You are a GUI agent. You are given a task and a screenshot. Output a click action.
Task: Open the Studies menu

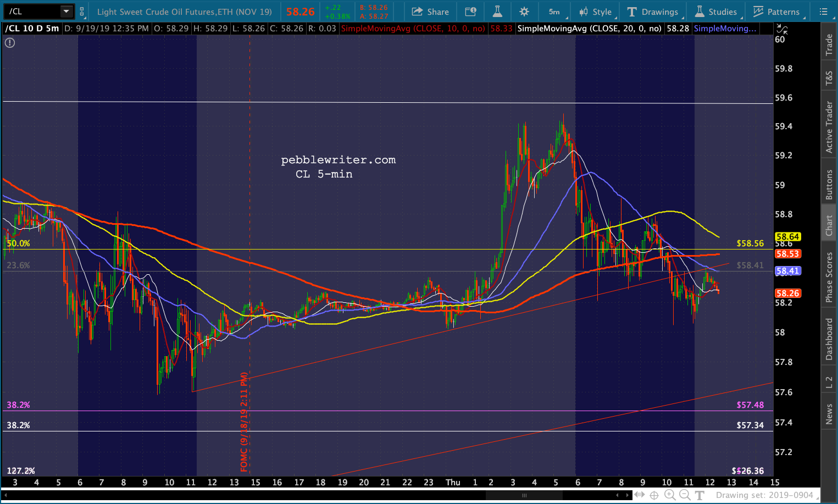click(x=716, y=12)
